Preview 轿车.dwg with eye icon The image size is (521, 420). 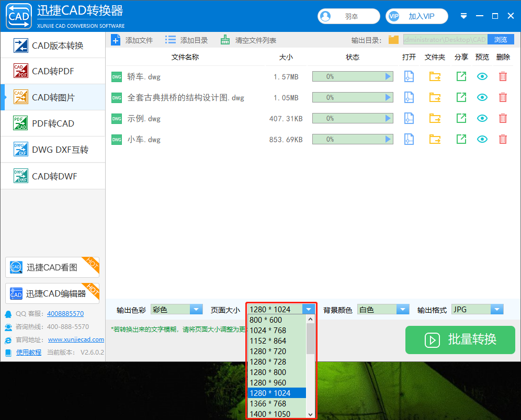pyautogui.click(x=482, y=77)
